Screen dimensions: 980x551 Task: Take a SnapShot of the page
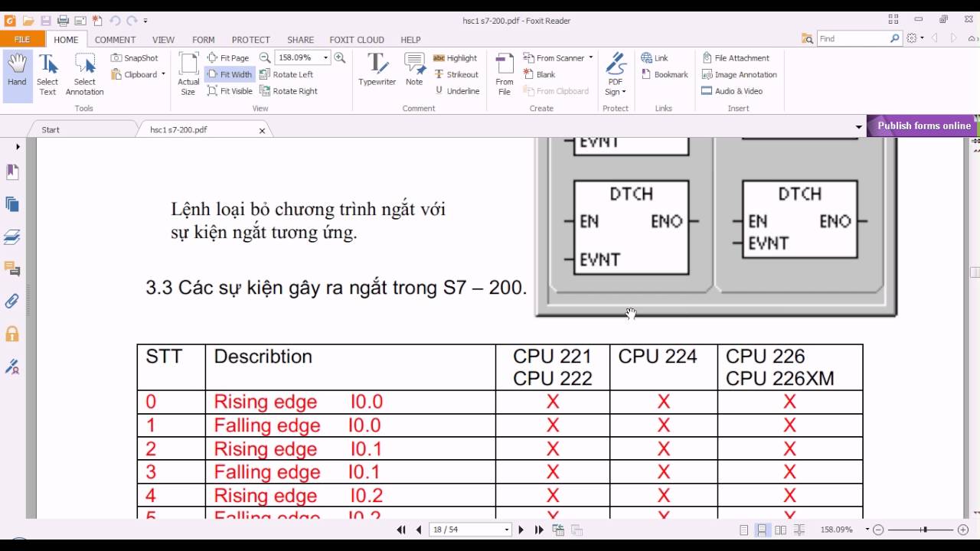135,58
